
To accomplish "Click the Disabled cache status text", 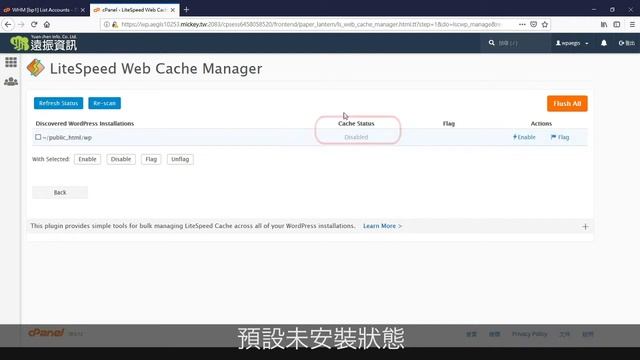I will 356,137.
